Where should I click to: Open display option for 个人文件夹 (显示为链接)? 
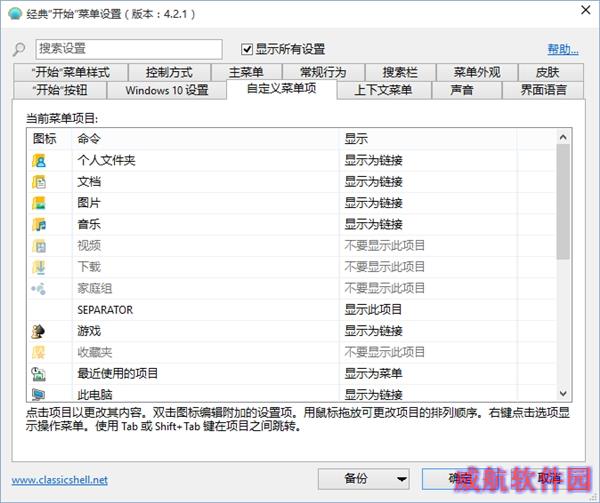(373, 160)
